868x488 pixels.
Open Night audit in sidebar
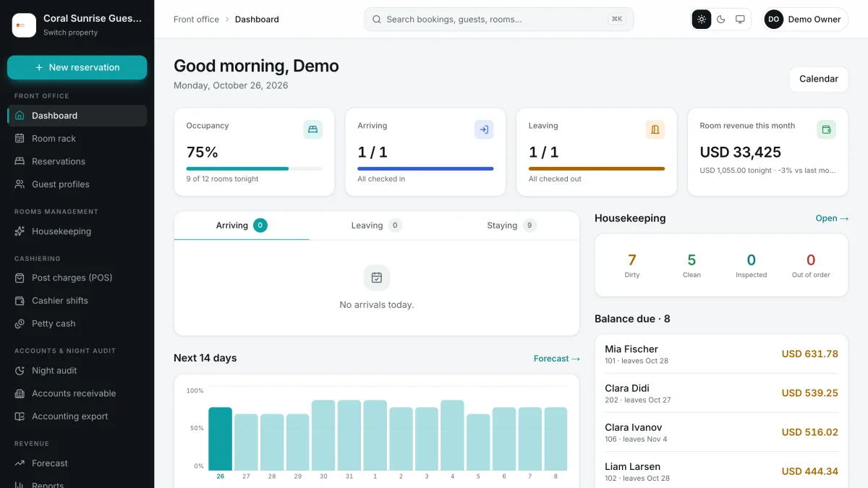(77, 370)
